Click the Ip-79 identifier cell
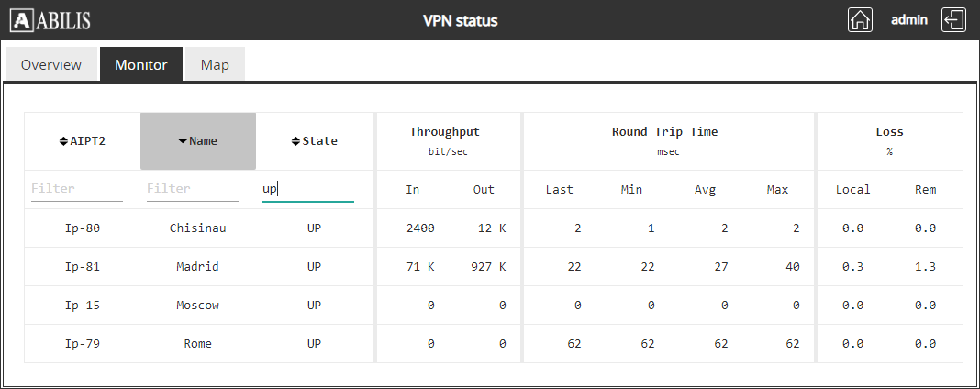 [82, 344]
